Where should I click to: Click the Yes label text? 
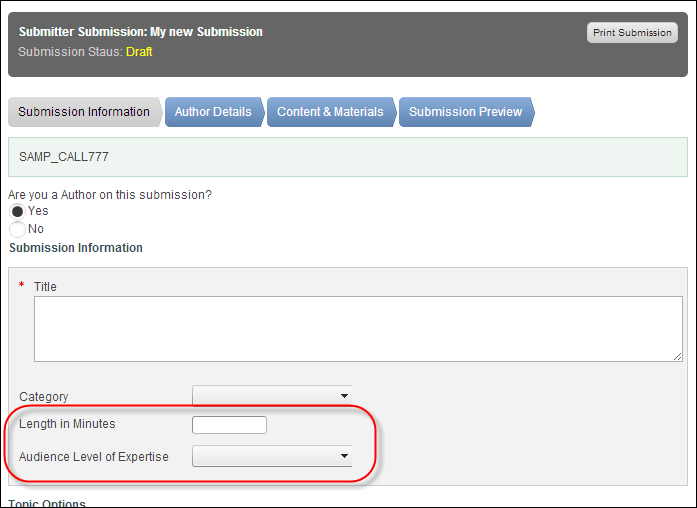pos(38,211)
